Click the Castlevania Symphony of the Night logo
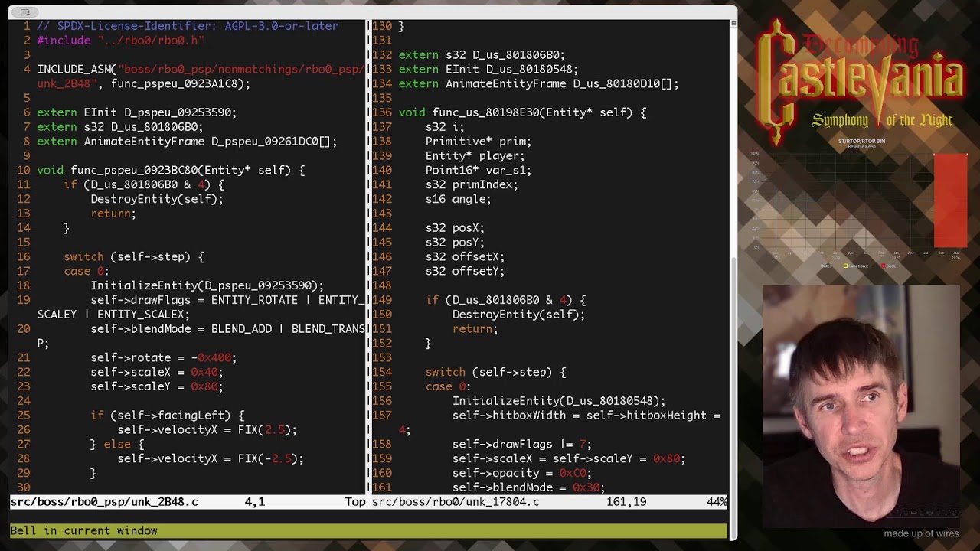The width and height of the screenshot is (980, 551). (x=861, y=81)
